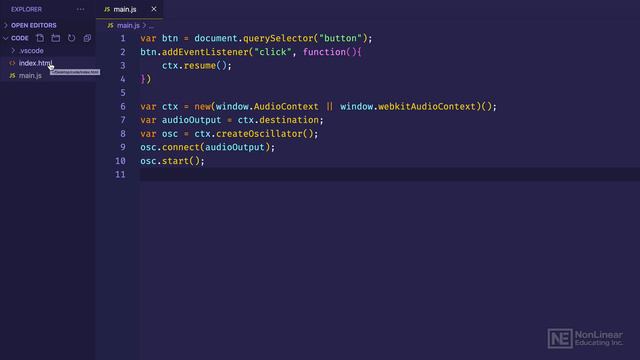Click the text "querySelector" on line 1
This screenshot has height=360, width=640.
[278, 38]
